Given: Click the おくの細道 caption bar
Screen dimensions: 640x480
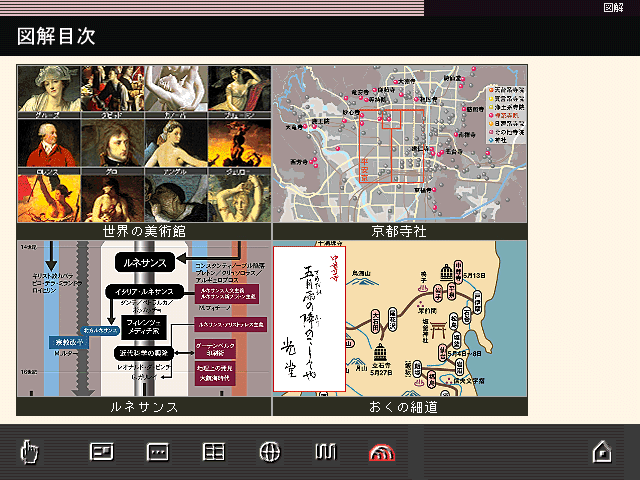Looking at the screenshot, I should (400, 407).
